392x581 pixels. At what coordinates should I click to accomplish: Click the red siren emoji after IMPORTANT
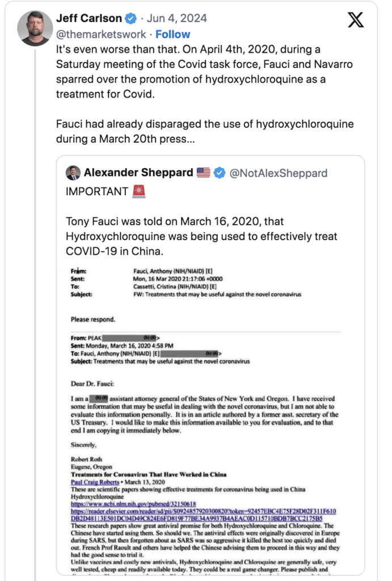pyautogui.click(x=139, y=192)
